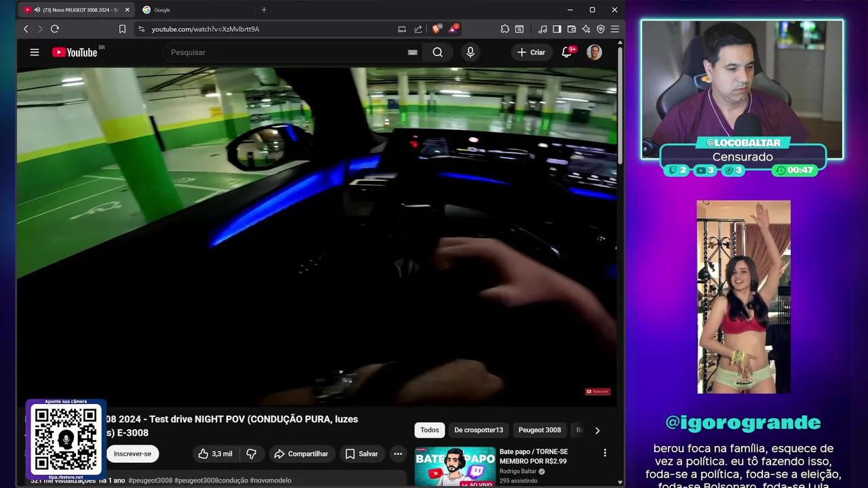The height and width of the screenshot is (488, 868).
Task: Bookmark this page using the bookmark icon
Action: tap(122, 29)
